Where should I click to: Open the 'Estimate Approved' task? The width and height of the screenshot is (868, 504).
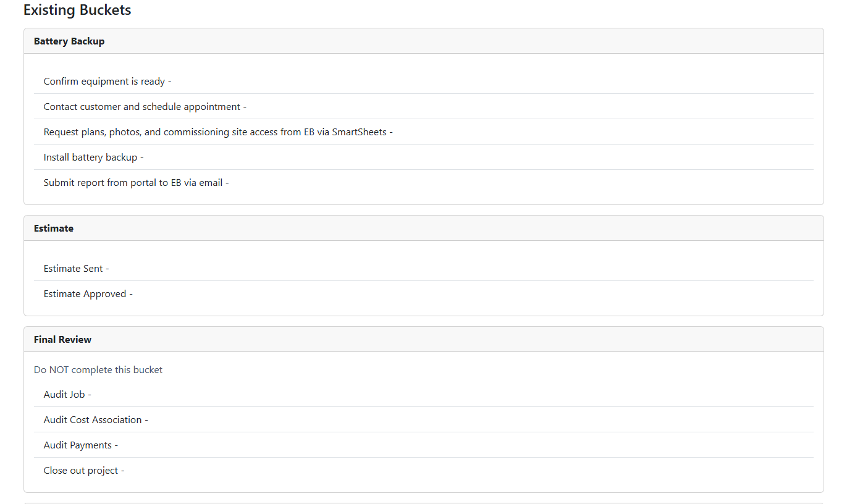(85, 294)
